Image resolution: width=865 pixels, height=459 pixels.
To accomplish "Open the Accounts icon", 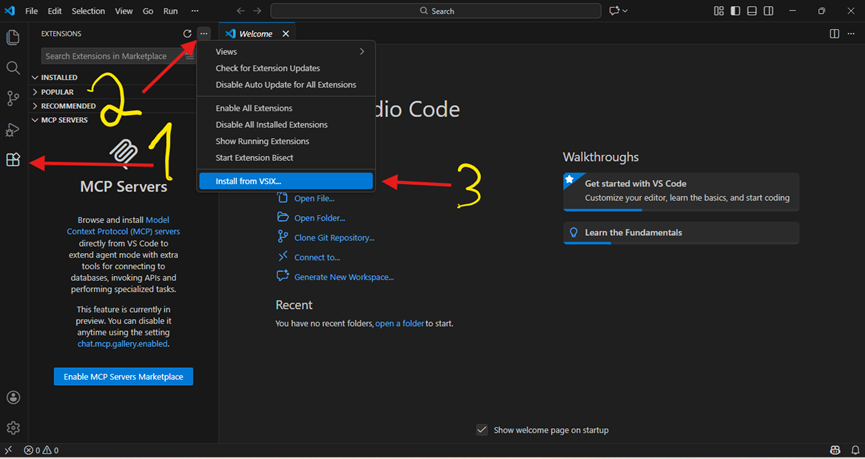I will tap(13, 397).
